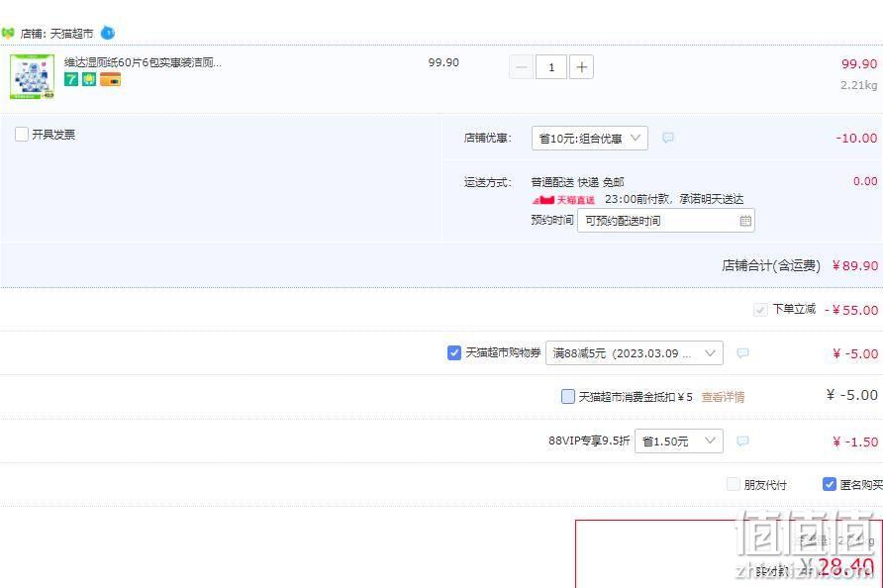Toggle the 下单立减 checkbox
883x588 pixels.
(760, 310)
